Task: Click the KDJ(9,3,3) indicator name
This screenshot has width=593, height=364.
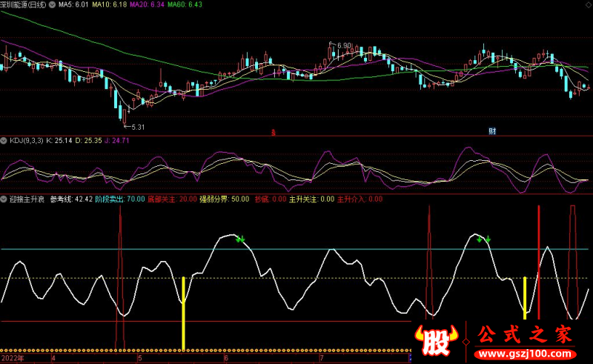Action: tap(26, 139)
